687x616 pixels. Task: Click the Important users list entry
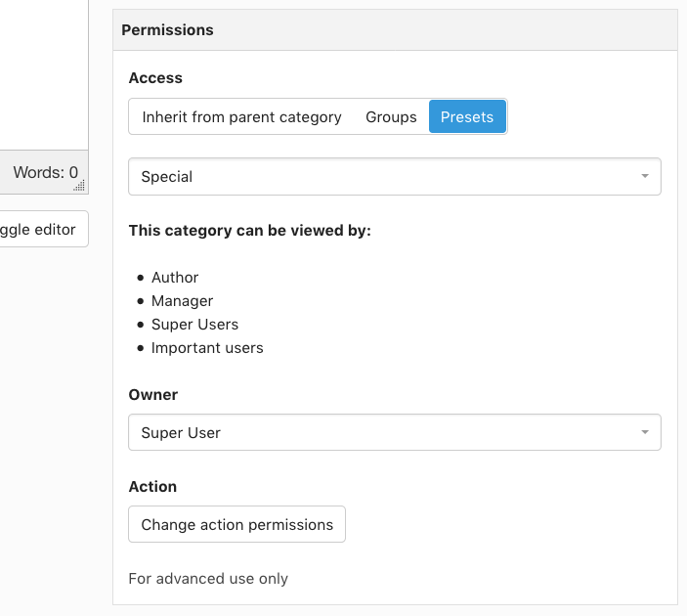[207, 348]
